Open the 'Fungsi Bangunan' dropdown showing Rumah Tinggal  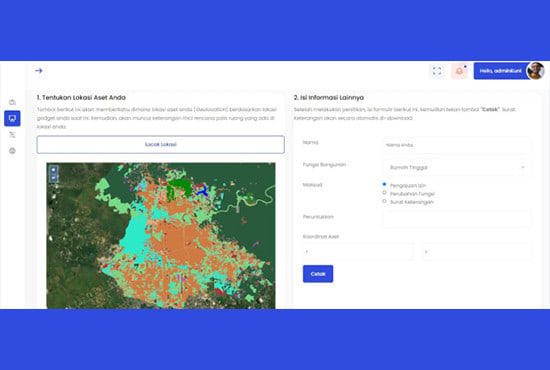457,167
